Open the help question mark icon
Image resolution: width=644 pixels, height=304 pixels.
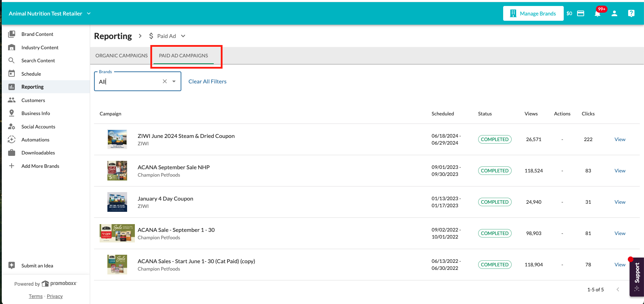(631, 13)
